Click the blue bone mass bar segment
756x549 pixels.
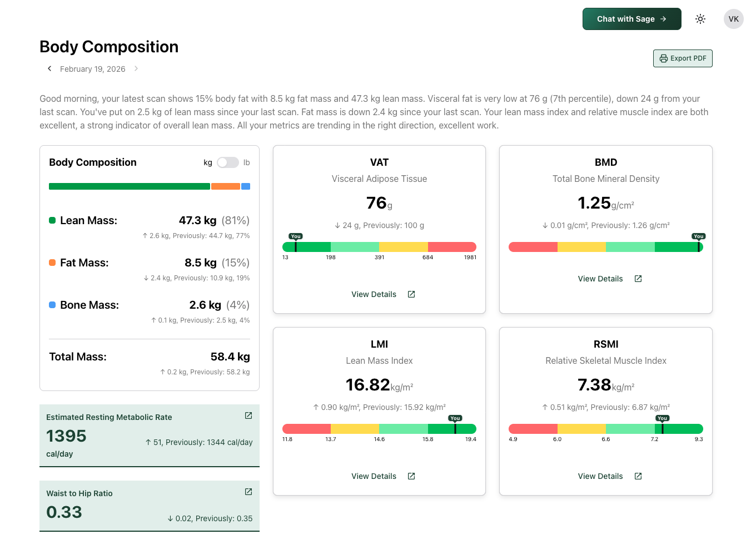[246, 186]
